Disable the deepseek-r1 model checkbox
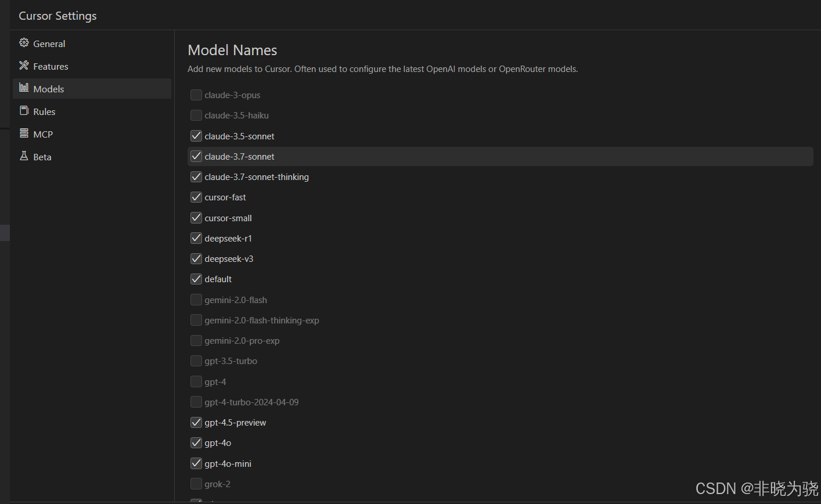Viewport: 821px width, 504px height. coord(196,238)
